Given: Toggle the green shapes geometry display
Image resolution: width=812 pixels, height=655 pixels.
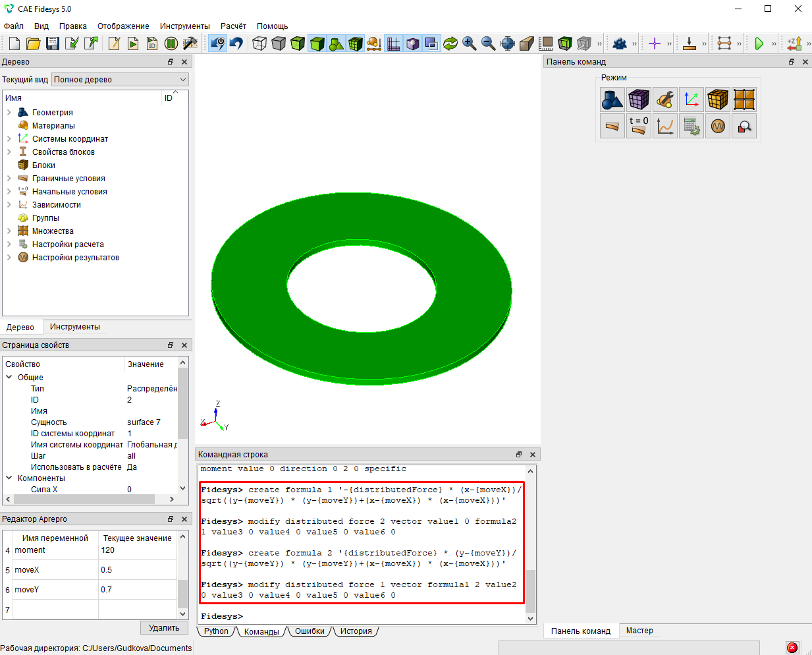Looking at the screenshot, I should point(336,43).
